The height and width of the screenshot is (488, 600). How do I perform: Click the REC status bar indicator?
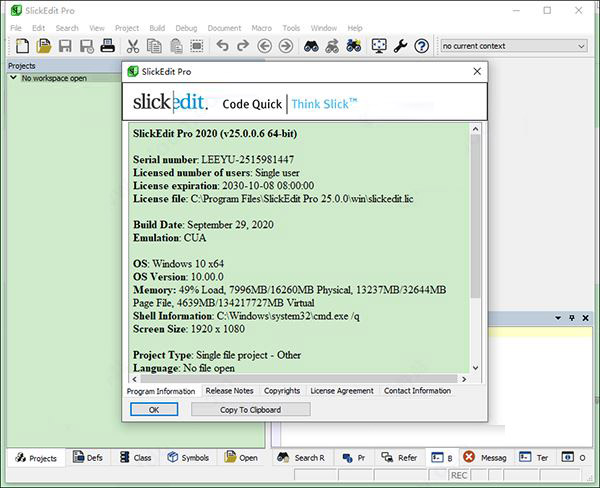pyautogui.click(x=459, y=475)
